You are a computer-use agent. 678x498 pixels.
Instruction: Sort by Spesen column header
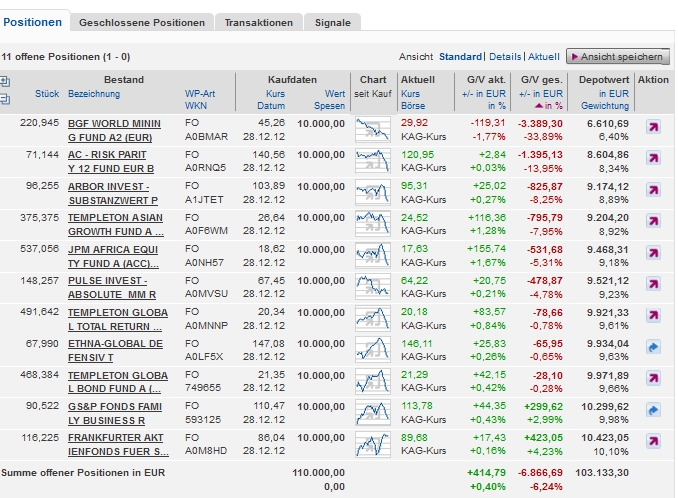(329, 106)
